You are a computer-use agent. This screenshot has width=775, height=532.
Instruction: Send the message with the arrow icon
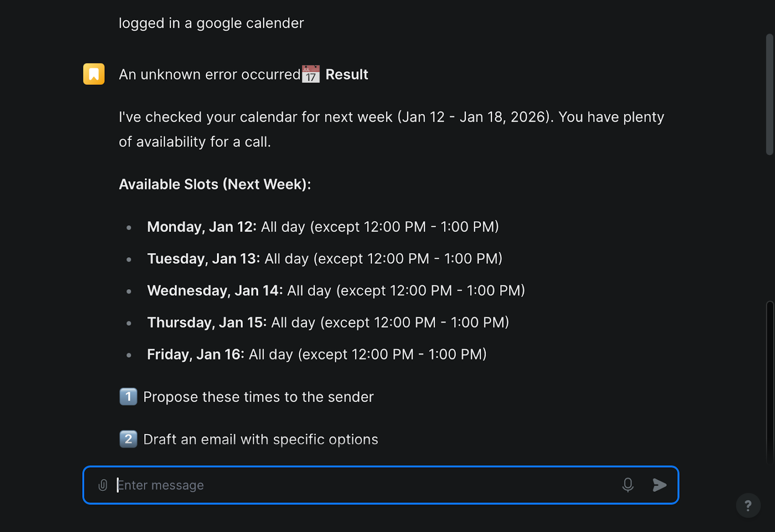[x=659, y=485]
